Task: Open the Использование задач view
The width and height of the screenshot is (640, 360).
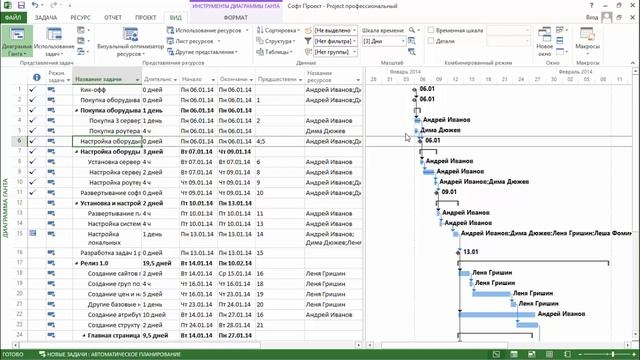Action: pos(54,41)
